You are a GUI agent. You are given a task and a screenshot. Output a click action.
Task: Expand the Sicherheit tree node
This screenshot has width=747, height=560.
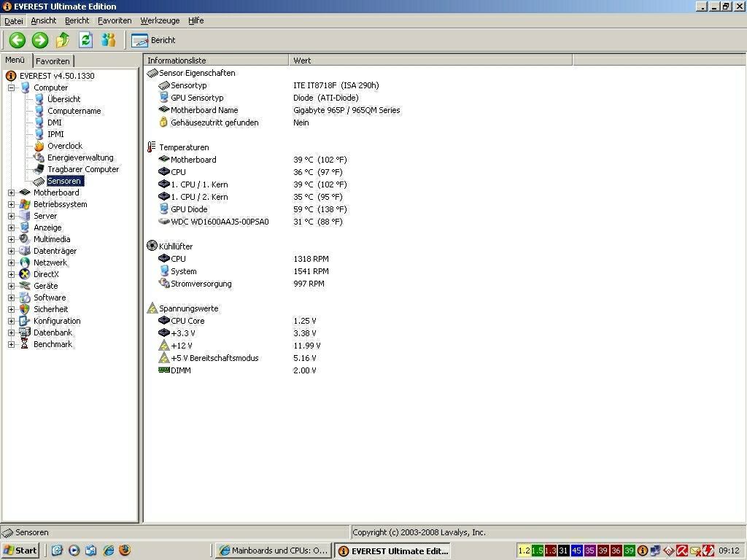coord(11,309)
